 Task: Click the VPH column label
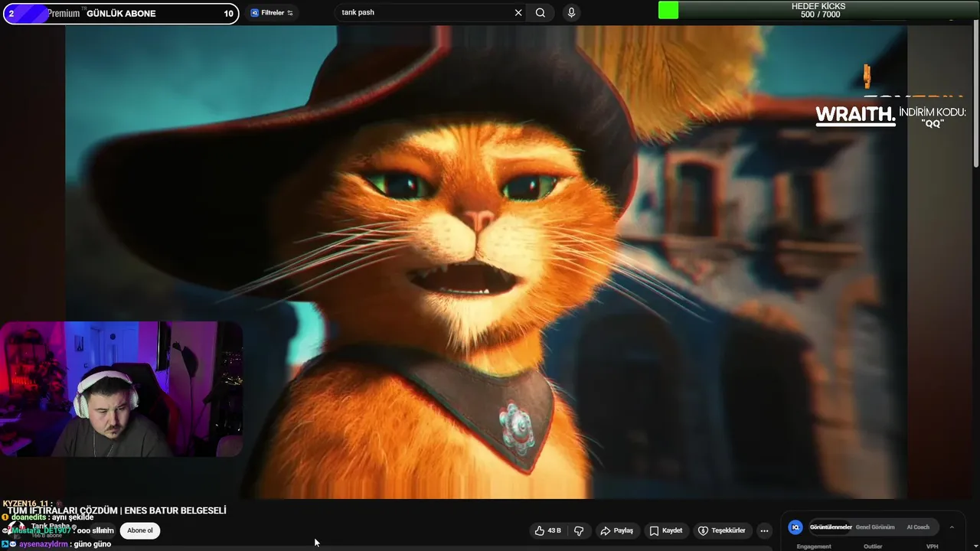point(933,546)
